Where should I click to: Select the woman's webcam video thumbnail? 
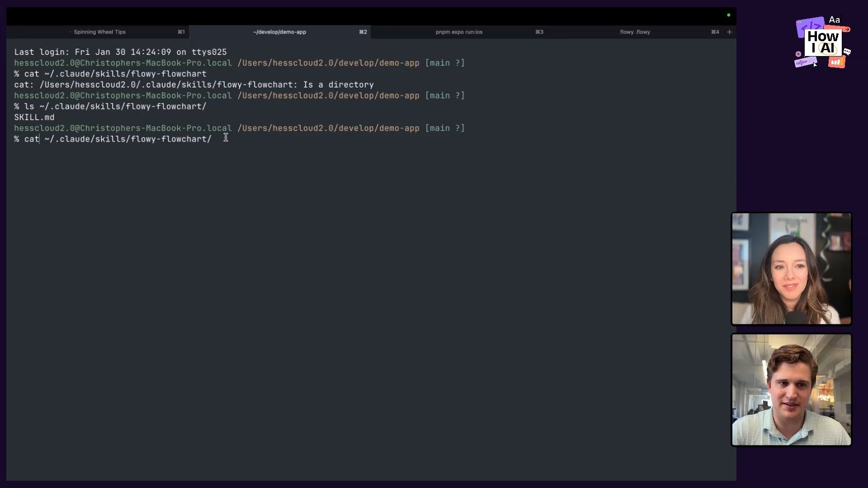791,269
